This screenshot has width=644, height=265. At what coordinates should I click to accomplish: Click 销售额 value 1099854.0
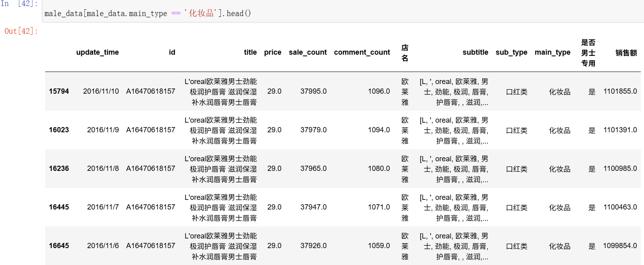coord(620,246)
